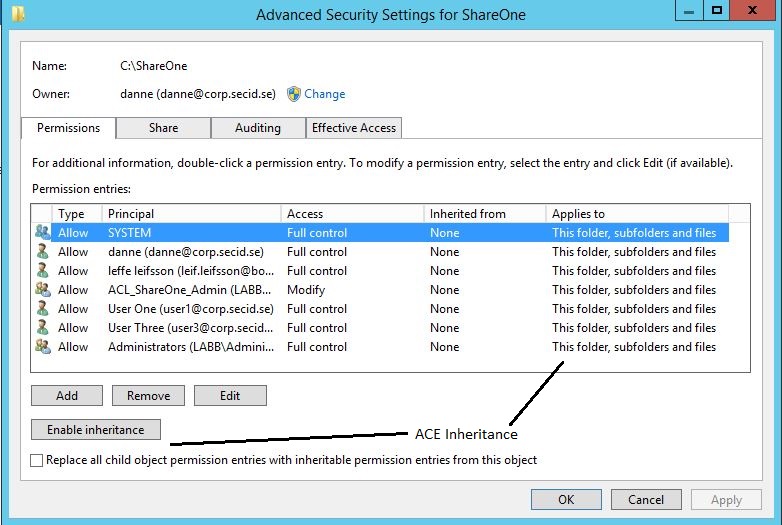Switch to the Share tab
The image size is (782, 525).
tap(163, 128)
